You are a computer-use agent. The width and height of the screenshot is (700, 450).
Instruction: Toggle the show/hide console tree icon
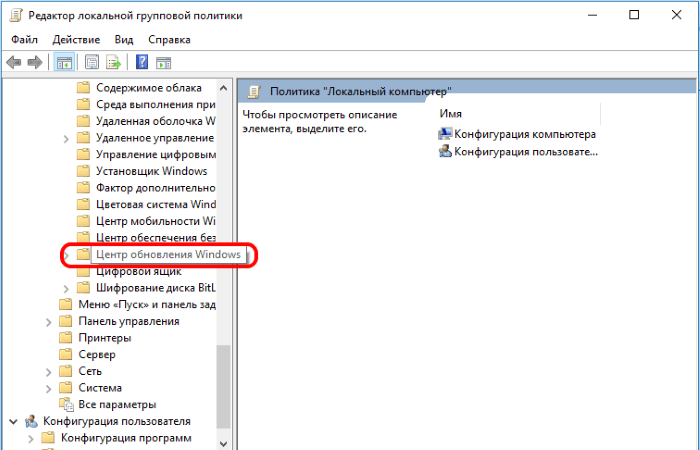click(64, 62)
